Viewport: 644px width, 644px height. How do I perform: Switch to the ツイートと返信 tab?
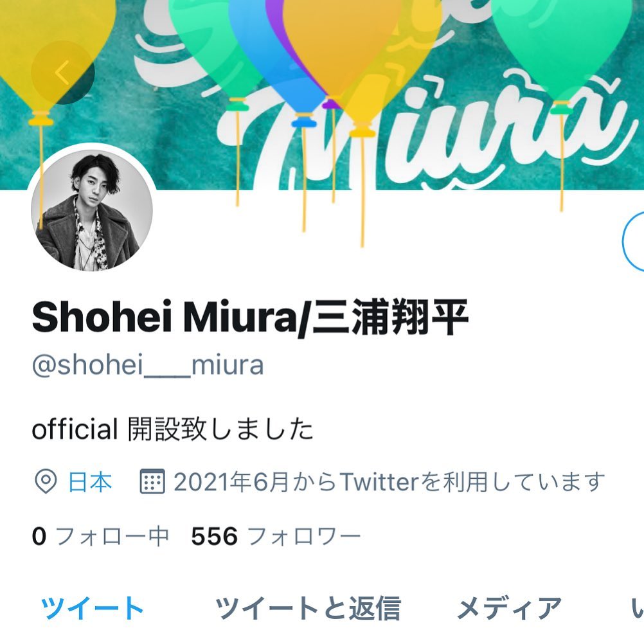[308, 608]
